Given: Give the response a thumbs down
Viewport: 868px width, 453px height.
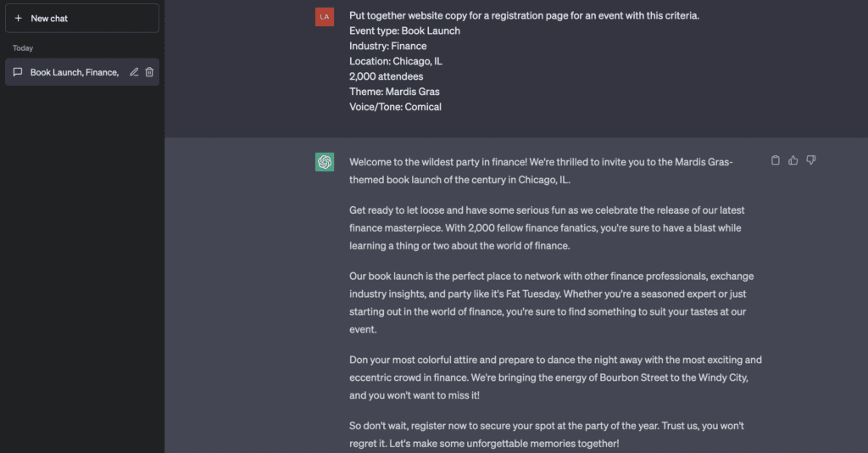Looking at the screenshot, I should [811, 160].
